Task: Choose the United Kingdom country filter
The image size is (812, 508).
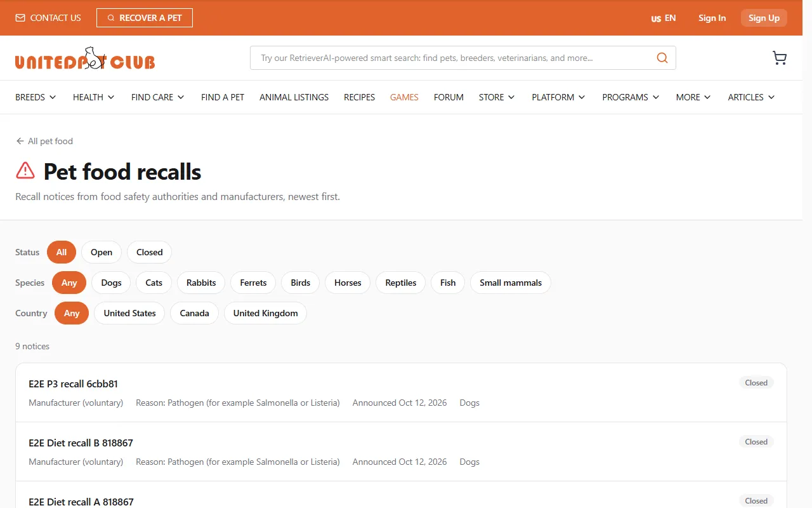Action: point(265,313)
